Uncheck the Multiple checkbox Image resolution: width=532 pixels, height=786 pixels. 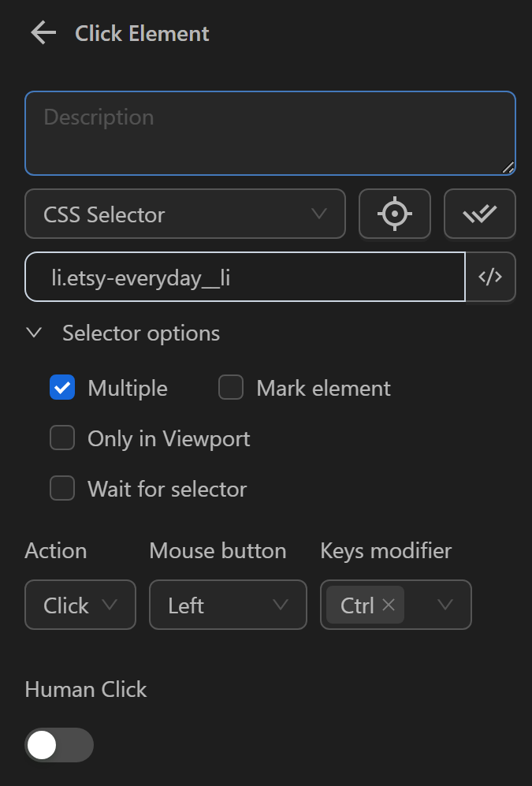click(x=62, y=387)
